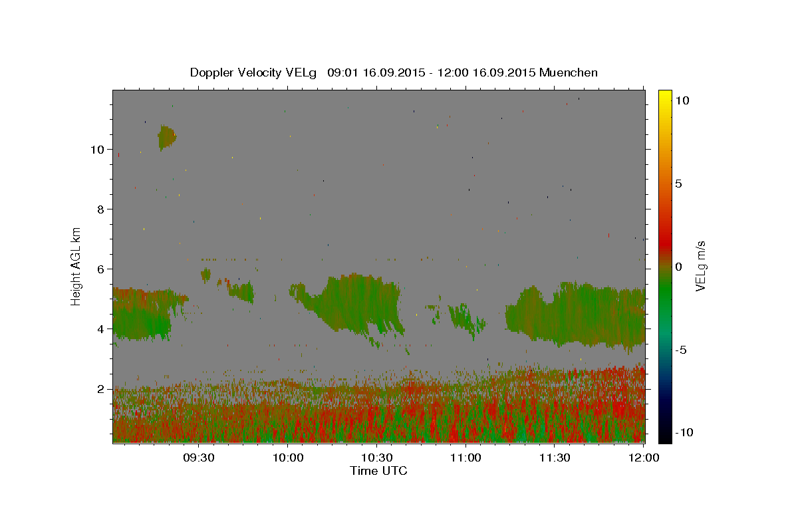The width and height of the screenshot is (798, 532).
Task: Click the colorbar value 10
Action: point(682,100)
